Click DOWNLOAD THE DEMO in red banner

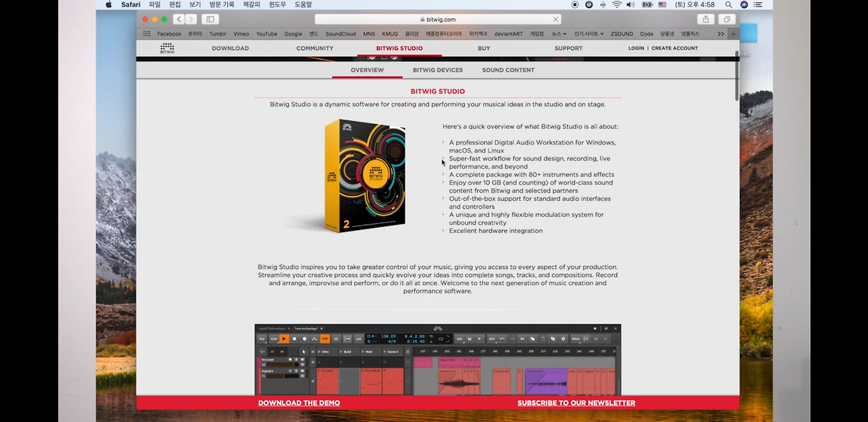299,403
